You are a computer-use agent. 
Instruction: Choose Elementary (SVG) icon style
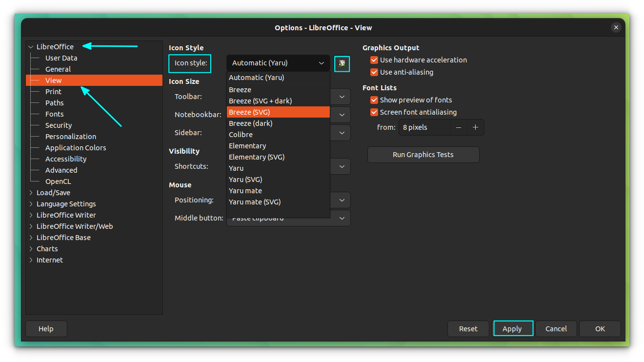coord(278,157)
